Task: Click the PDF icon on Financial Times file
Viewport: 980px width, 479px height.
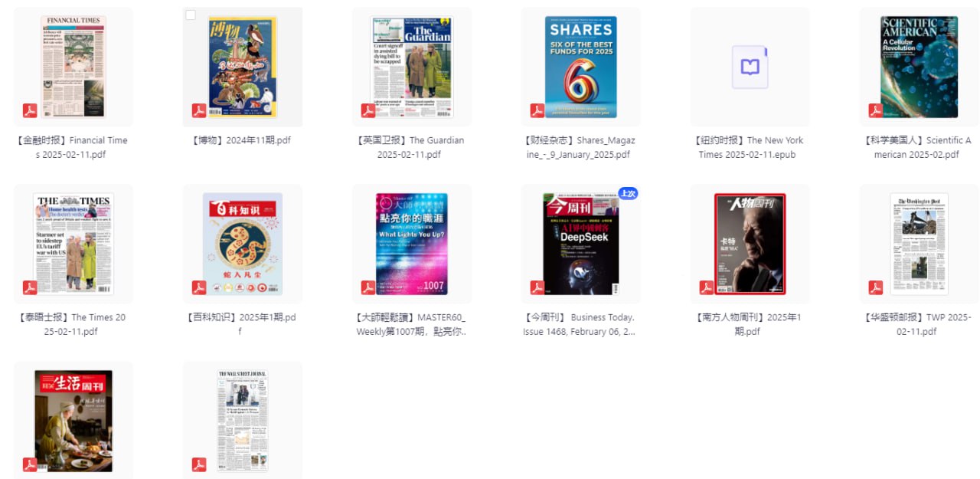Action: pyautogui.click(x=30, y=110)
